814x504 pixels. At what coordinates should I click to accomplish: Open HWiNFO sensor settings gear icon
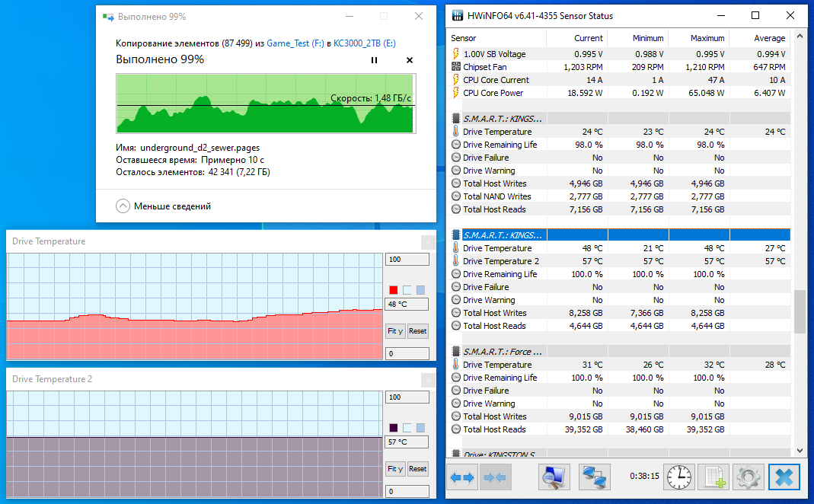(x=748, y=477)
